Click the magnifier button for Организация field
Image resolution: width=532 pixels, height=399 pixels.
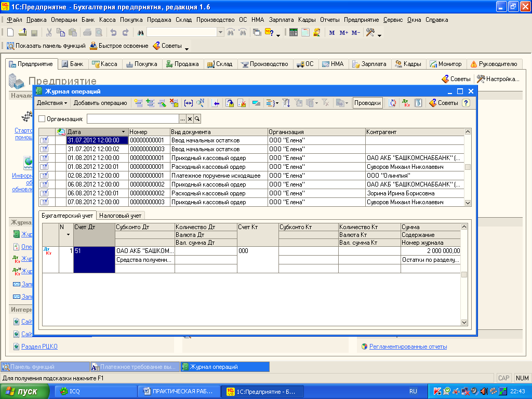coord(197,119)
